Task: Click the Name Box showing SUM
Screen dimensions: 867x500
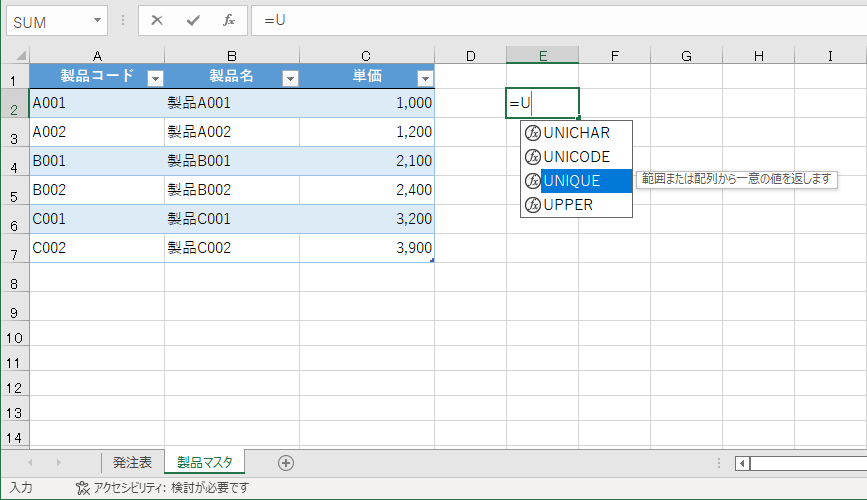Action: coord(49,22)
